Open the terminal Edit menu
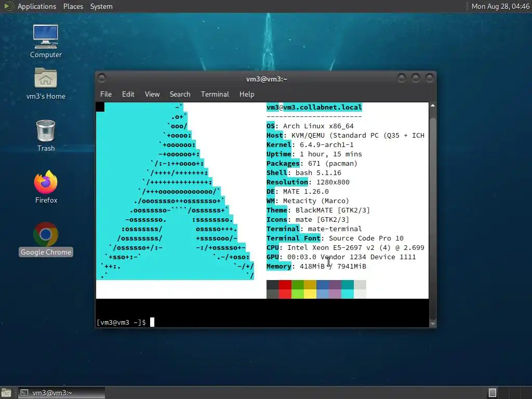 pos(128,94)
